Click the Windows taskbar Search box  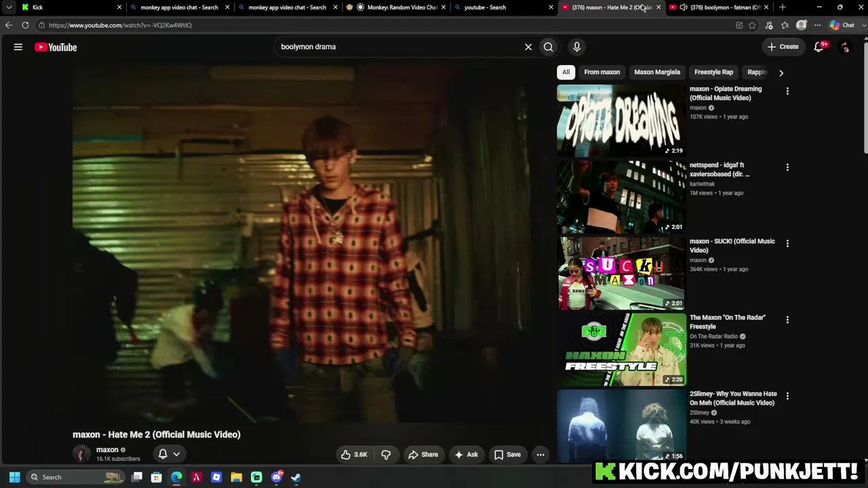[x=76, y=477]
